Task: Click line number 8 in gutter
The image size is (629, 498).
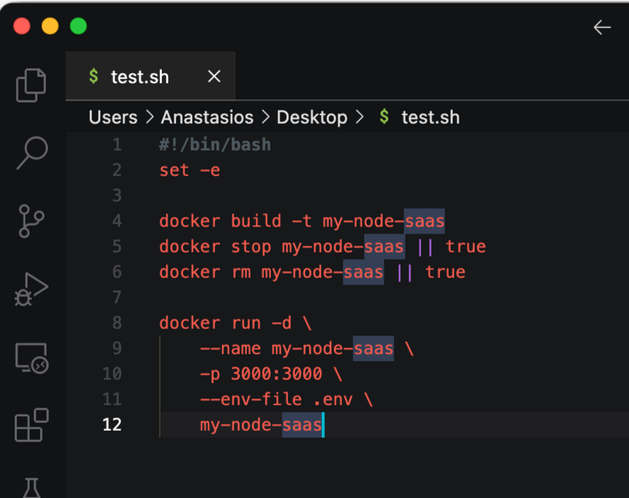Action: 116,323
